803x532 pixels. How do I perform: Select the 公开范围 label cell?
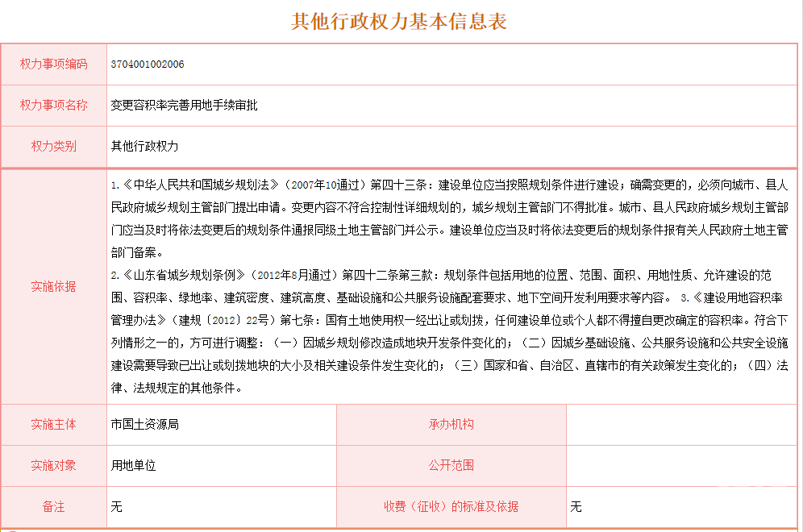click(451, 465)
